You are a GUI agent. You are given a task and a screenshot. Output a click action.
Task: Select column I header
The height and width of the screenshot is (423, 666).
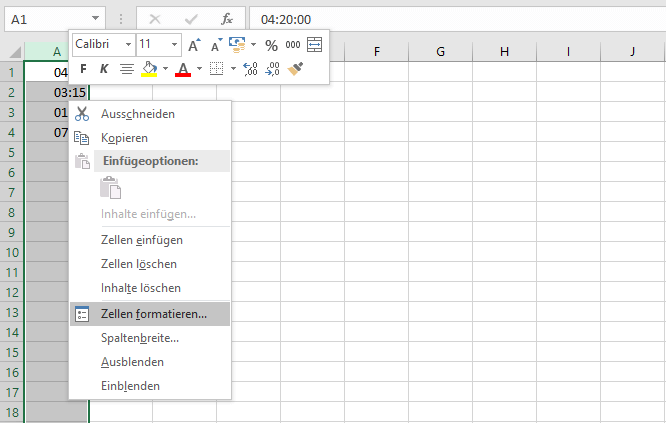[568, 52]
